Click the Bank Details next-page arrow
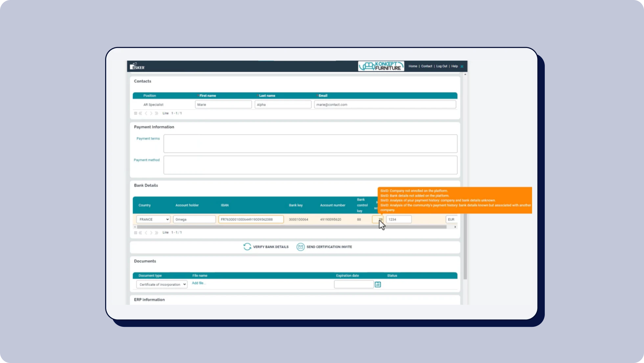 tap(151, 232)
